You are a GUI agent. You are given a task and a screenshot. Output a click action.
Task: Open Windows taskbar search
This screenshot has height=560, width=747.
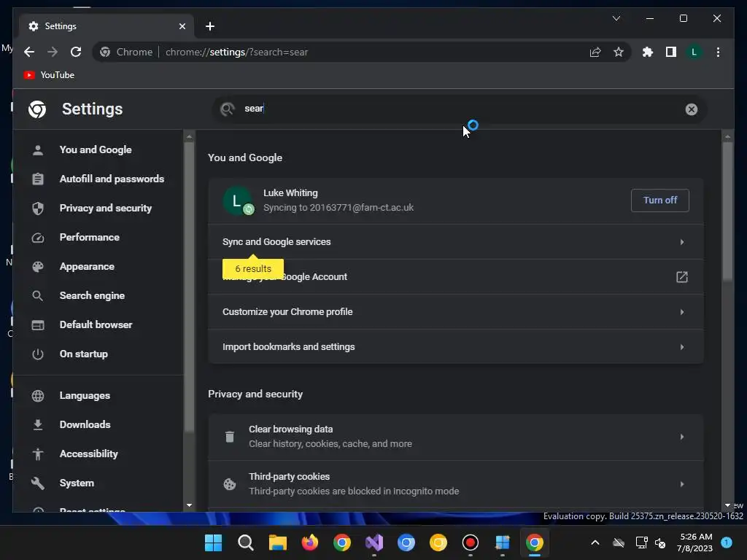pyautogui.click(x=246, y=542)
